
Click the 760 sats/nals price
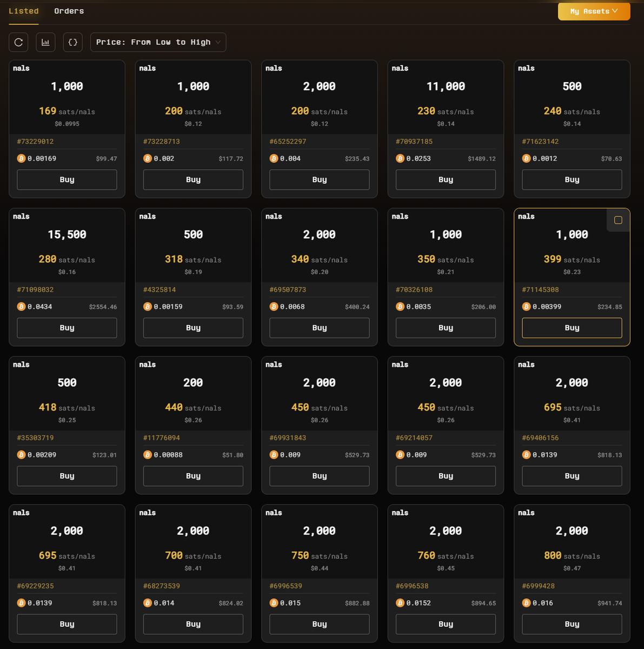tap(446, 556)
